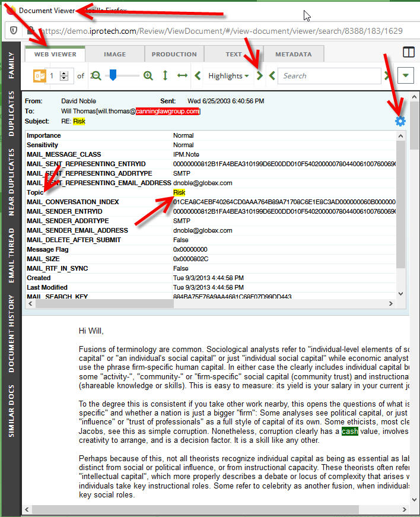420x517 pixels.
Task: Click the Outlook email file type icon
Action: pyautogui.click(x=40, y=76)
